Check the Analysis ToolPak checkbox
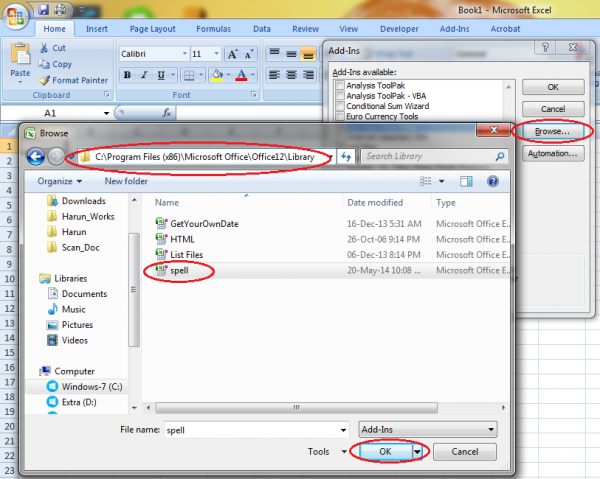The height and width of the screenshot is (479, 600). [340, 85]
